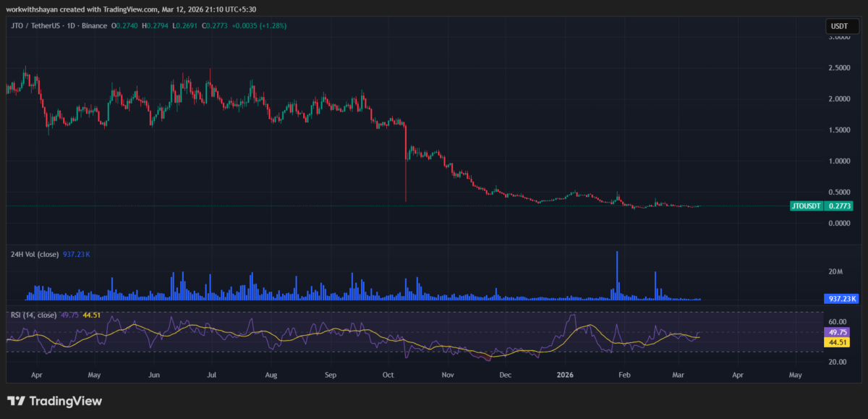Click the purple 49.75 RSI value badge
Image resolution: width=868 pixels, height=419 pixels.
click(x=838, y=331)
